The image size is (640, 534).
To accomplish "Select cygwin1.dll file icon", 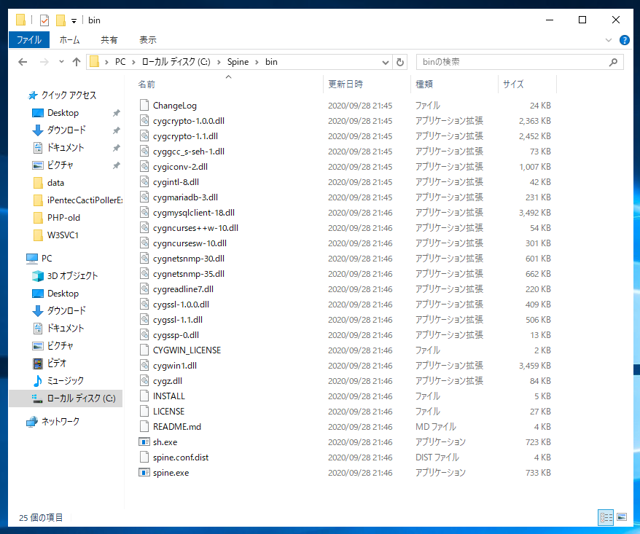I will [x=144, y=365].
